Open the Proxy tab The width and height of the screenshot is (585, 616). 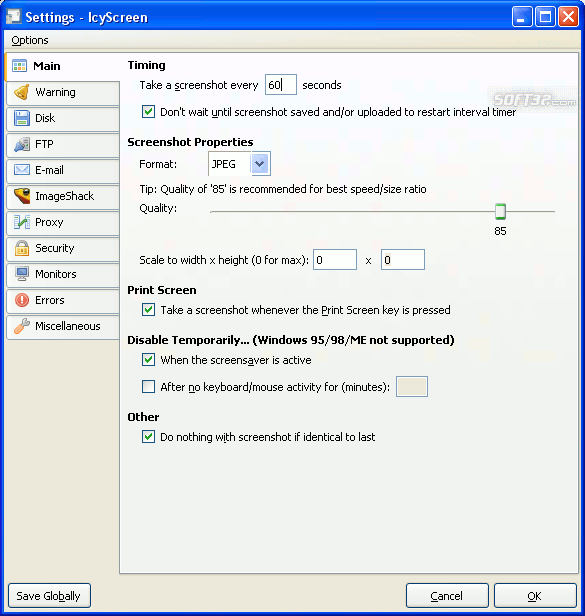63,222
